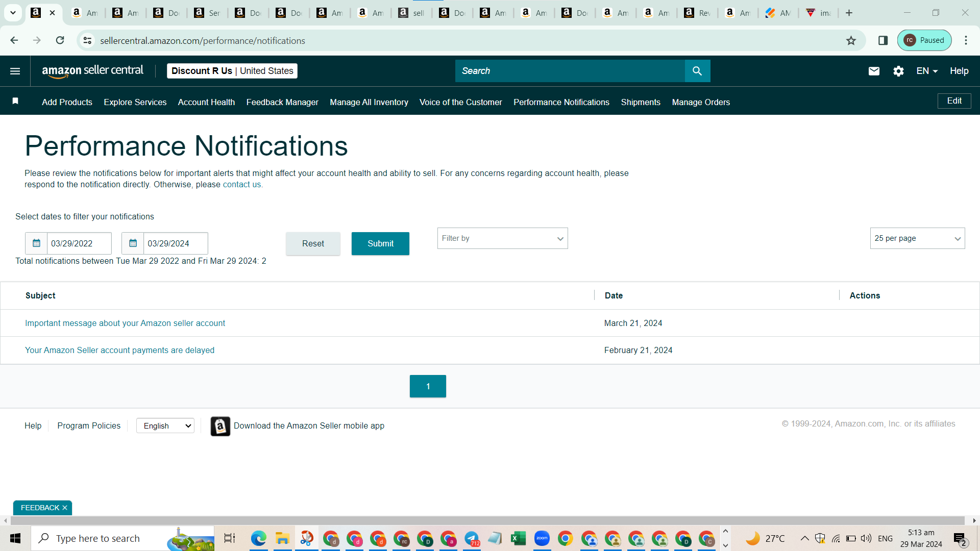Screen dimensions: 980x551
Task: Click the Paused profile button
Action: click(x=924, y=40)
